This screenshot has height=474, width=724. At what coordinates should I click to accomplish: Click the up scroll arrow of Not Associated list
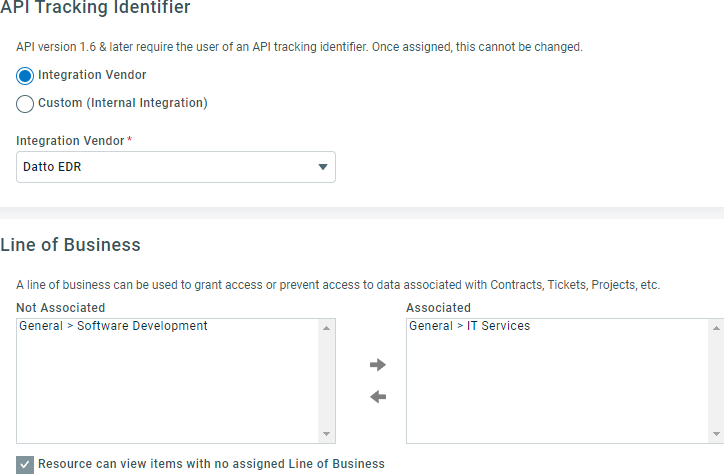click(326, 328)
